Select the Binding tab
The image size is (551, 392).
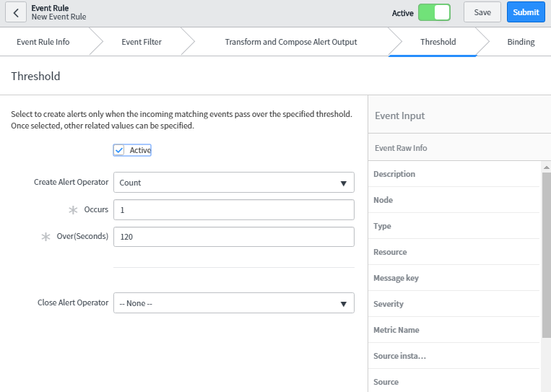521,42
